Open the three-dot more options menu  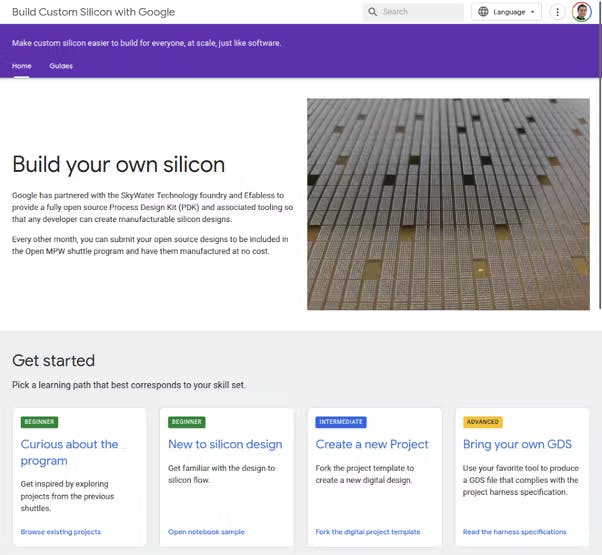click(557, 12)
